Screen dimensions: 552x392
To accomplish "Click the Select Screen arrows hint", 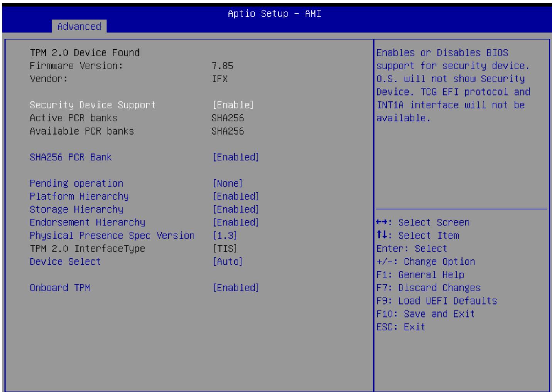I will [423, 222].
